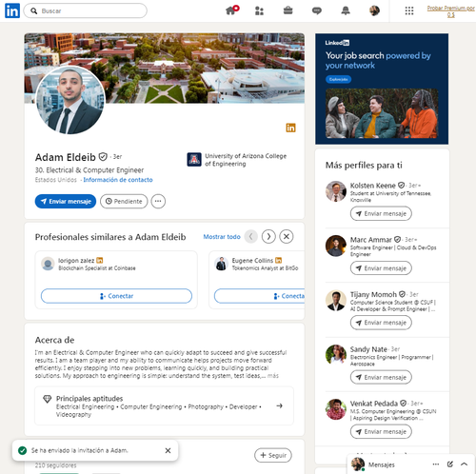Click the verified shield beside Marc Ammar

click(397, 239)
